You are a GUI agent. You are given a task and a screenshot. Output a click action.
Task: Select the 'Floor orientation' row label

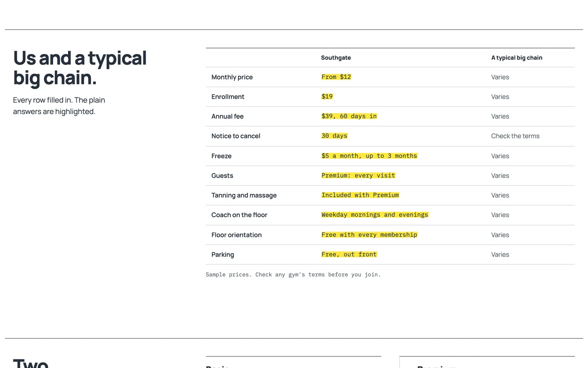click(x=236, y=235)
